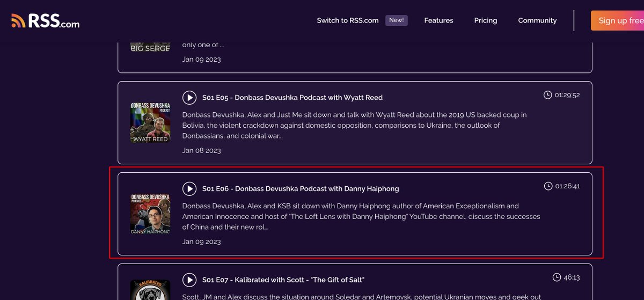The width and height of the screenshot is (644, 300).
Task: Click the 01:26:41 duration text
Action: pyautogui.click(x=567, y=186)
